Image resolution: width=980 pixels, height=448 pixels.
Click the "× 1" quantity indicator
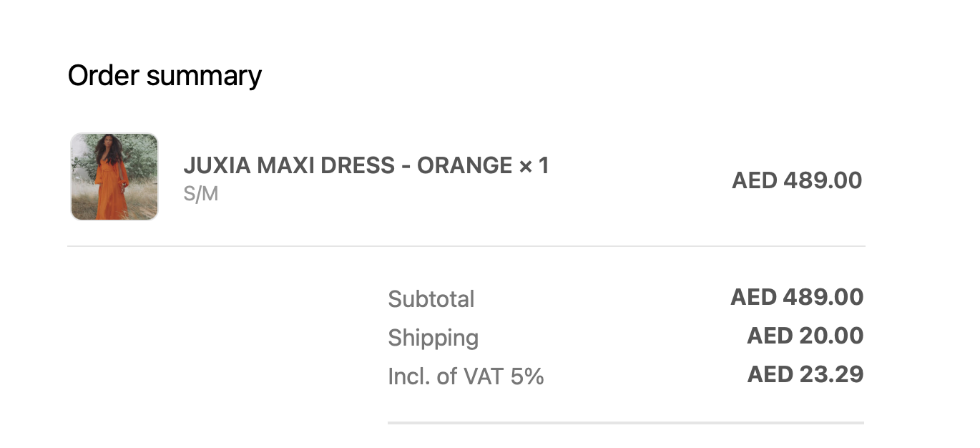[x=534, y=165]
